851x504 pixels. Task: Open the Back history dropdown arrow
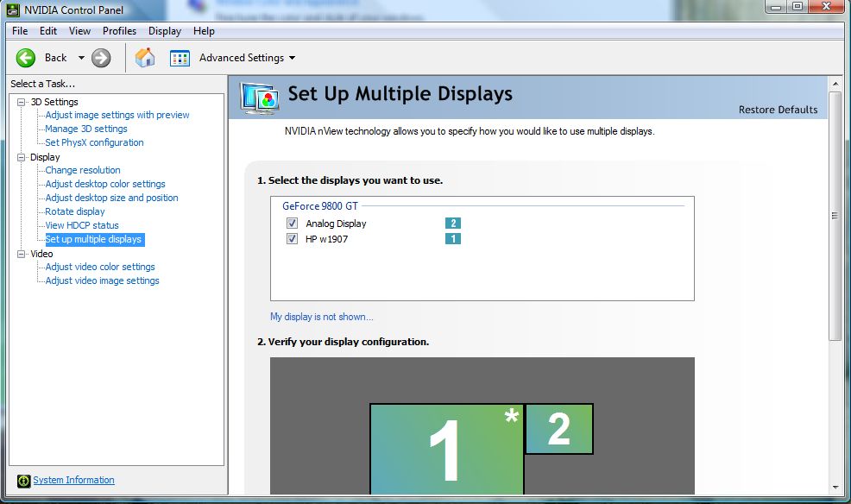tap(81, 58)
